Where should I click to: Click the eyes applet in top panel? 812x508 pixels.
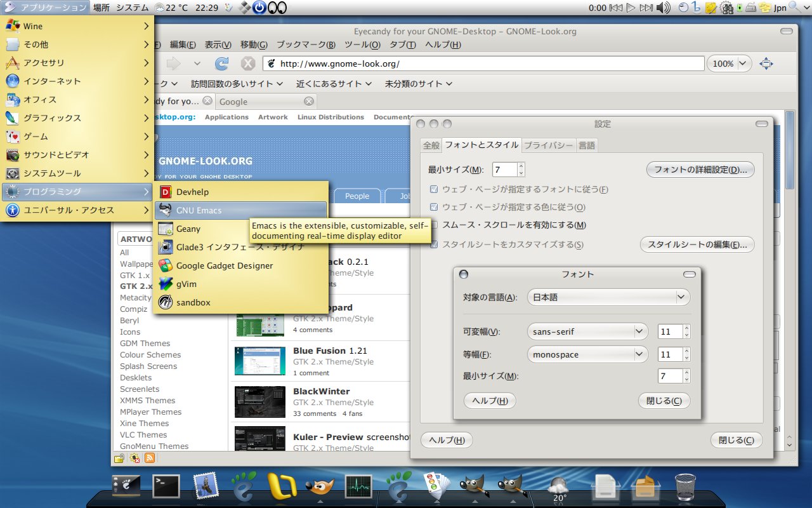[x=278, y=8]
